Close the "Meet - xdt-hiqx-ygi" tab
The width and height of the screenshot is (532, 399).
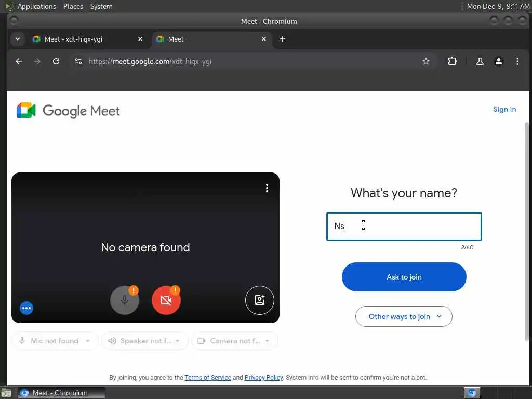(x=140, y=39)
